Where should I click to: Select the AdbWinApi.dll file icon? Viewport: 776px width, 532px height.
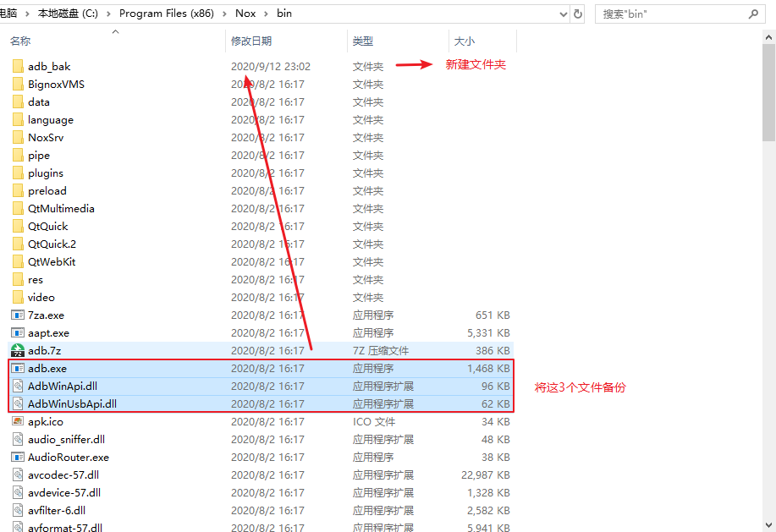tap(19, 386)
